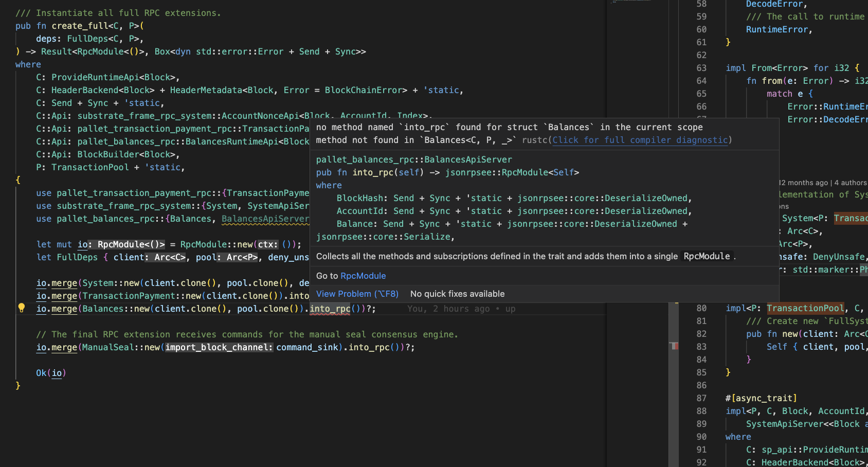Click the create_full function name
The width and height of the screenshot is (868, 467).
tap(80, 26)
